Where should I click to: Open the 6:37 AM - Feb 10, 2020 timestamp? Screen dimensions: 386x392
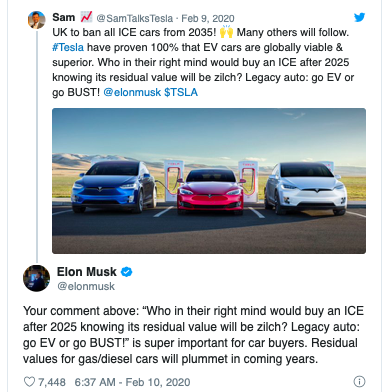point(132,382)
